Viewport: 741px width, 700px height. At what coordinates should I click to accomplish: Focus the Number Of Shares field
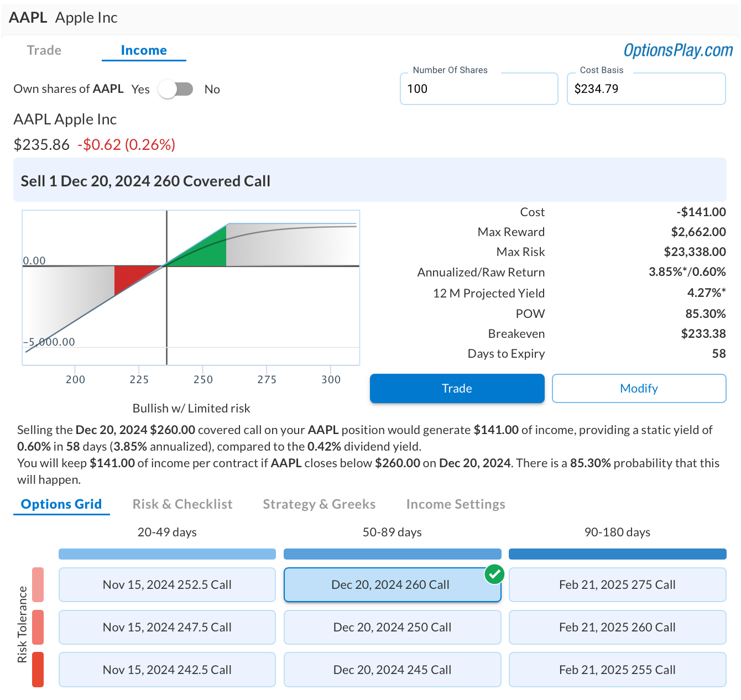[x=479, y=88]
